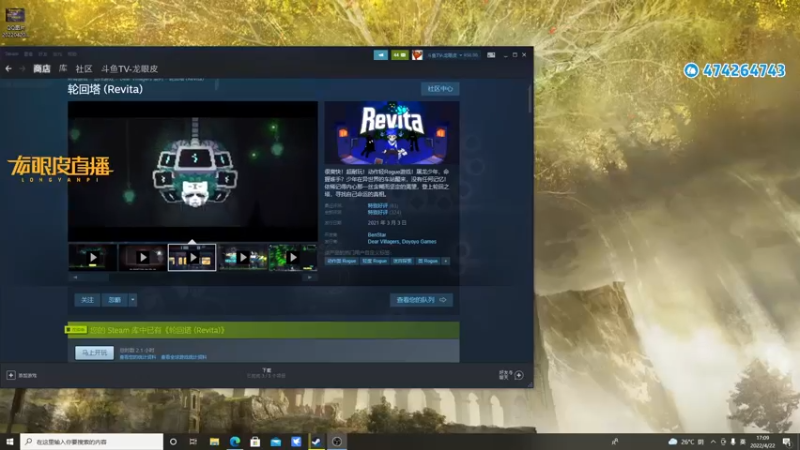
Task: Open the personal stats link below playtime
Action: coord(138,357)
